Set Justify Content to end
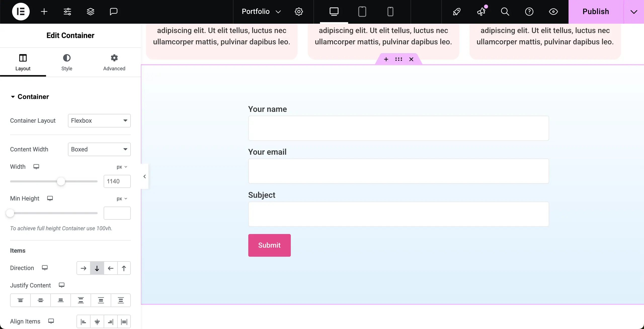Viewport: 644px width, 329px height. [61, 300]
